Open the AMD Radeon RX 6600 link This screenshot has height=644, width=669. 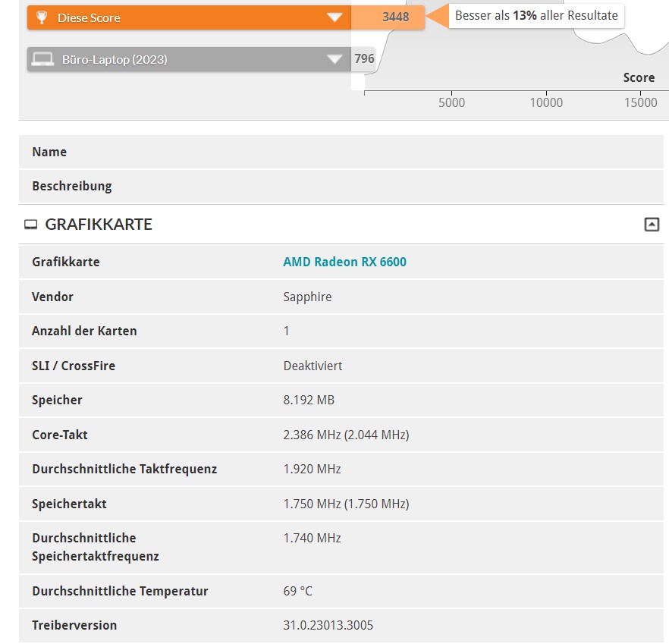pyautogui.click(x=344, y=262)
